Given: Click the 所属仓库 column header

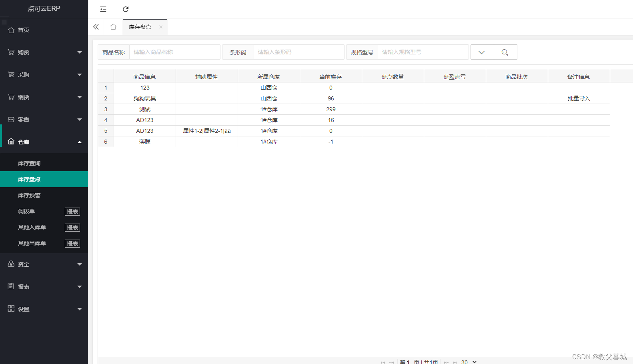Looking at the screenshot, I should 269,76.
